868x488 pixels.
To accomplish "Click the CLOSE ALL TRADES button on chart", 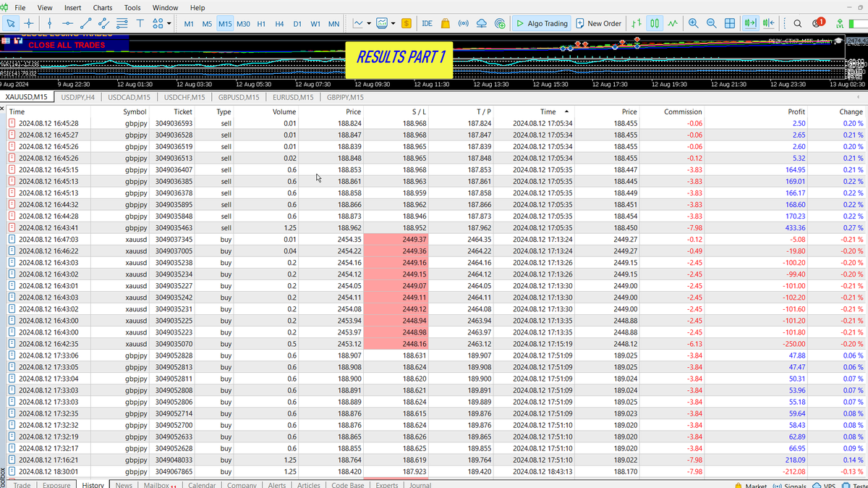I will (x=67, y=45).
